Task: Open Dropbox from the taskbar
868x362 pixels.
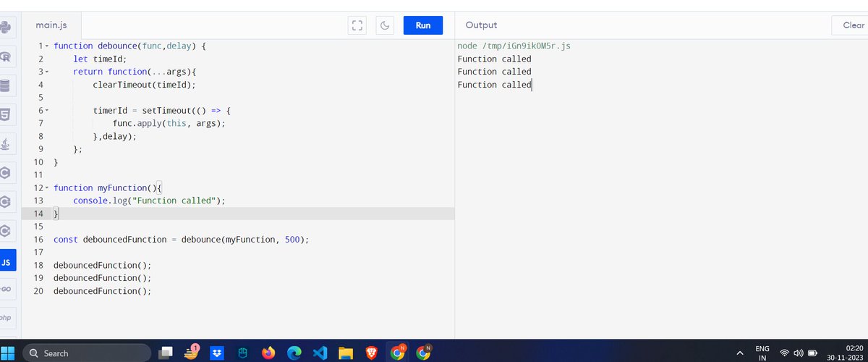Action: (x=217, y=353)
